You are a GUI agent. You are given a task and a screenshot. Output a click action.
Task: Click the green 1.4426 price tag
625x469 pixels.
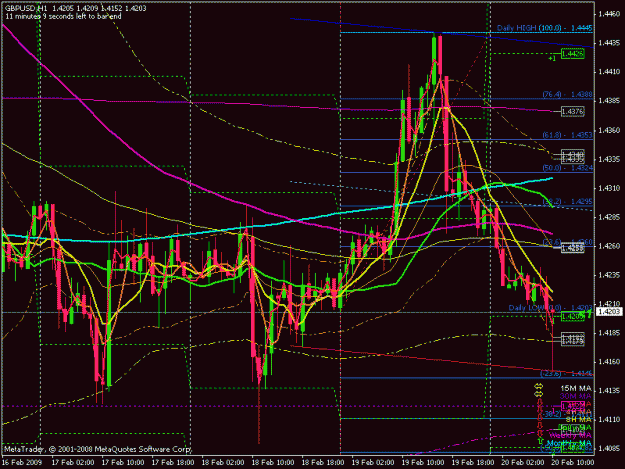[572, 53]
